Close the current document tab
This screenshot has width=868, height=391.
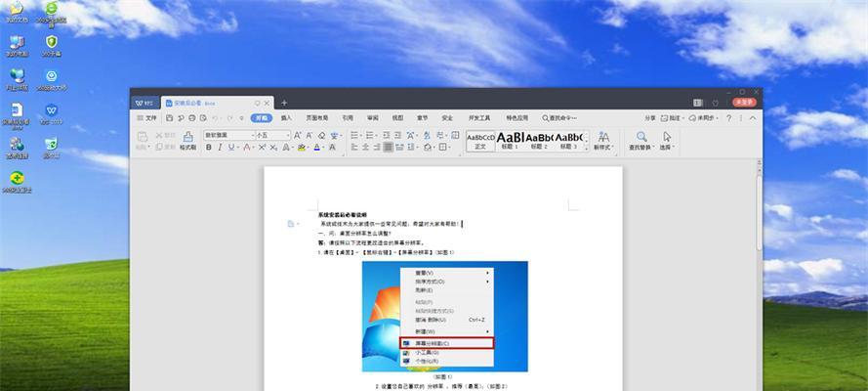pos(267,103)
